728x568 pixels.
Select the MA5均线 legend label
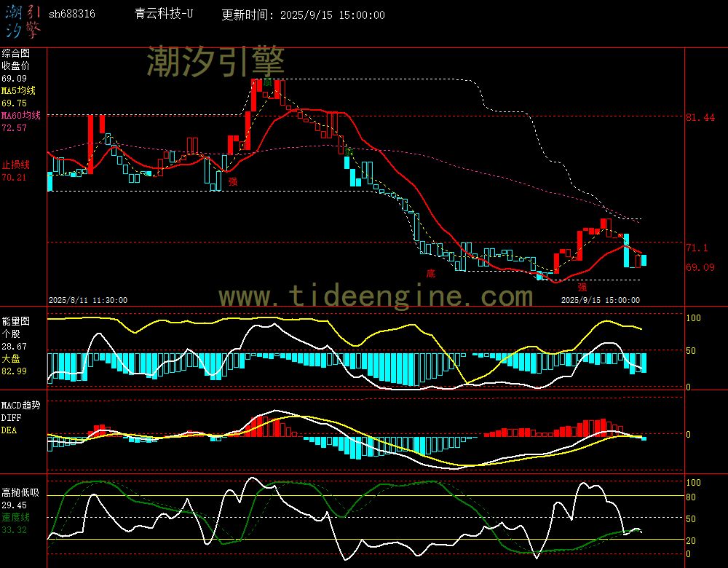pyautogui.click(x=19, y=90)
